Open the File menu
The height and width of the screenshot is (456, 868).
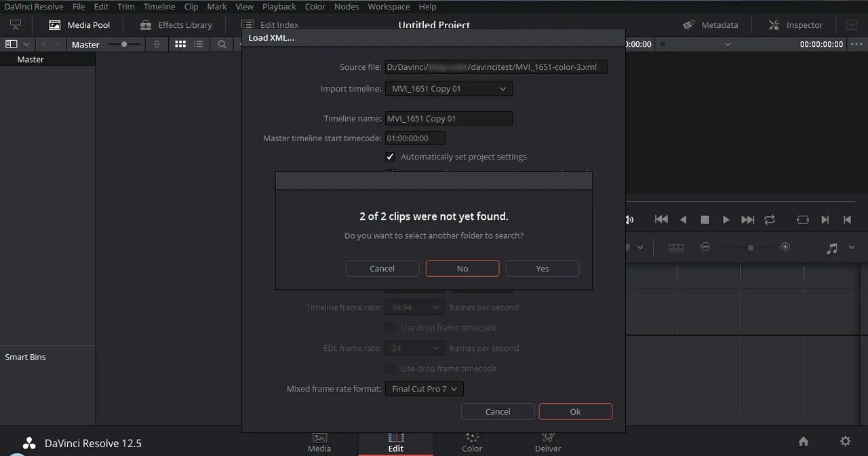(79, 7)
